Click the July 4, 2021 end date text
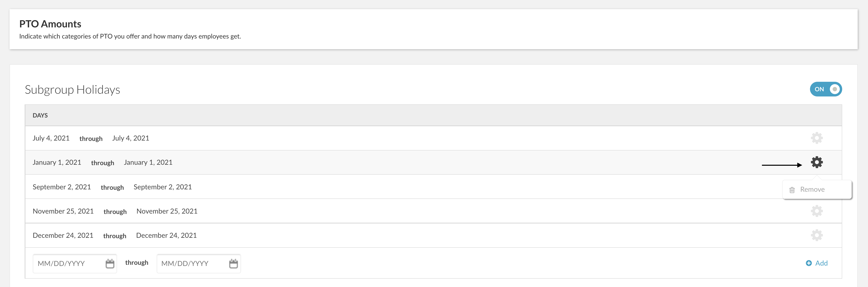 [x=131, y=138]
